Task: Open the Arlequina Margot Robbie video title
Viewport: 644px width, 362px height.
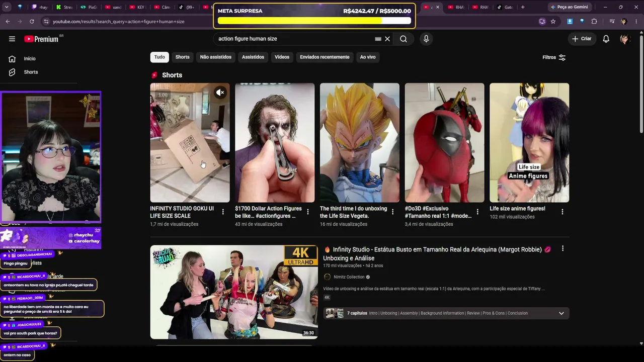Action: click(x=437, y=254)
